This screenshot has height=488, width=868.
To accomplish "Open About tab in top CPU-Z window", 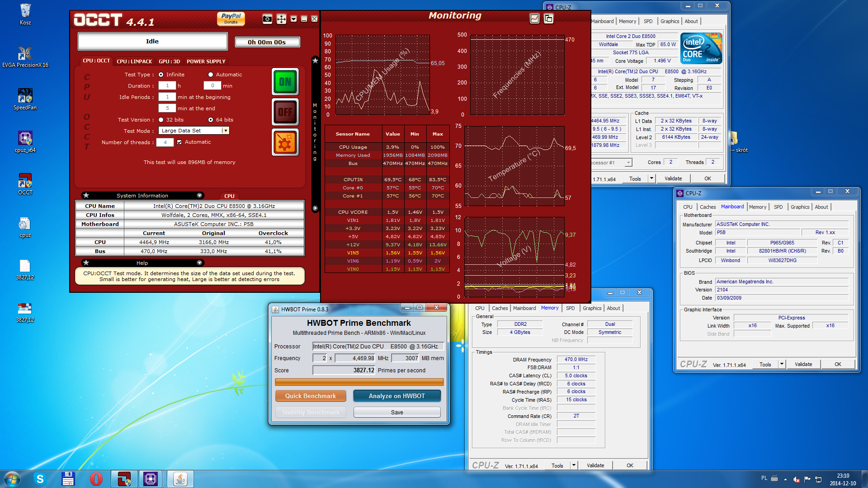I will (x=691, y=21).
